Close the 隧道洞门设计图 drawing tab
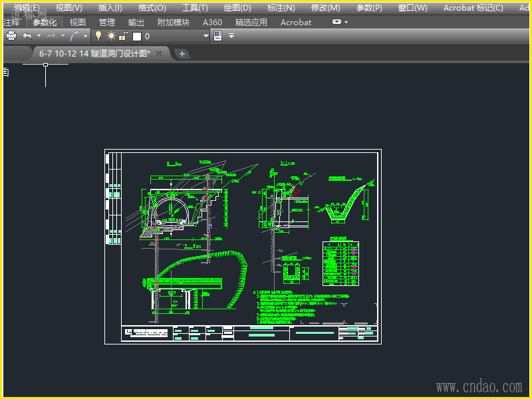532x399 pixels. pyautogui.click(x=160, y=53)
